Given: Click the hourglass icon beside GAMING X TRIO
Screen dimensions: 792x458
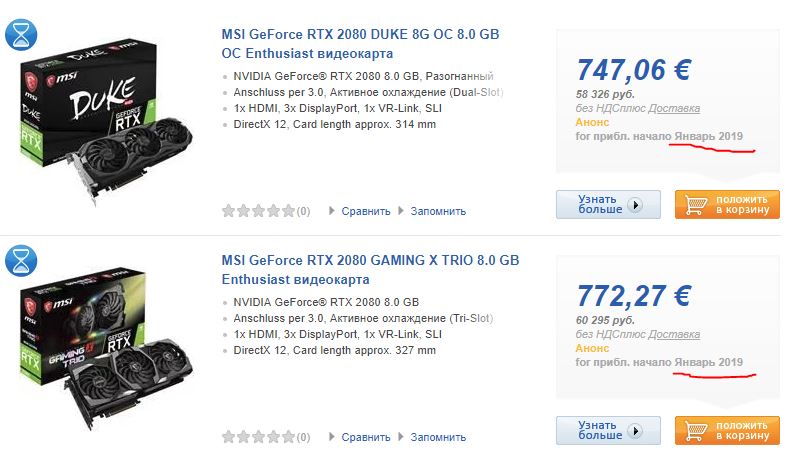Looking at the screenshot, I should click(x=21, y=261).
